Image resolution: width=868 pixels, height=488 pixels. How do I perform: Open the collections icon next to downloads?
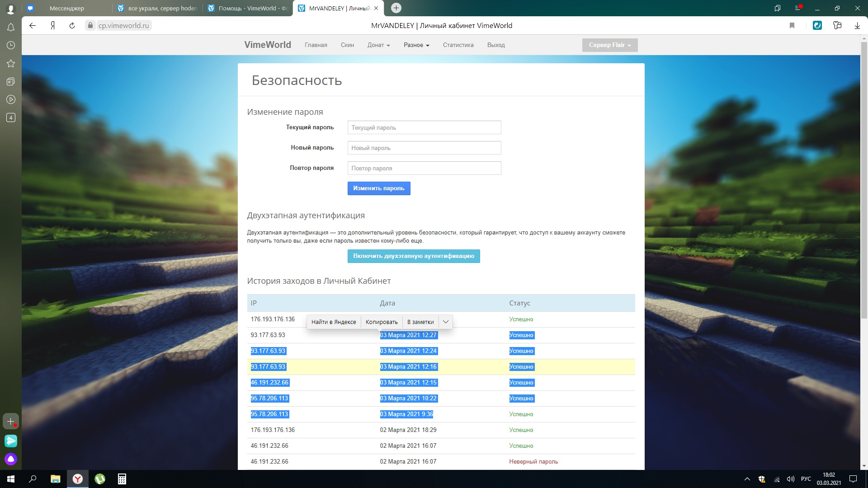click(837, 25)
